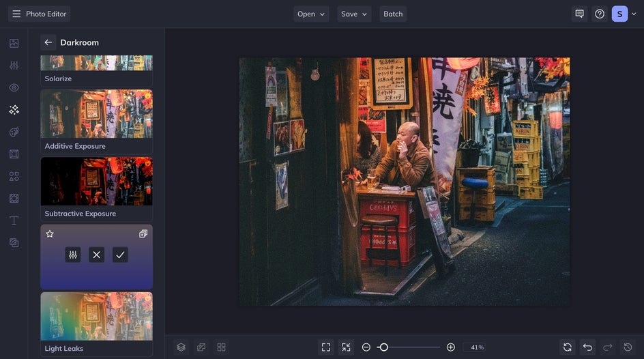Select the Text tool in left sidebar

[14, 220]
